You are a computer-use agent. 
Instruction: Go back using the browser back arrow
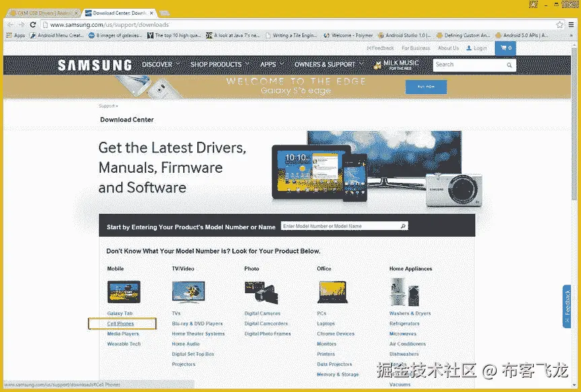click(x=10, y=25)
